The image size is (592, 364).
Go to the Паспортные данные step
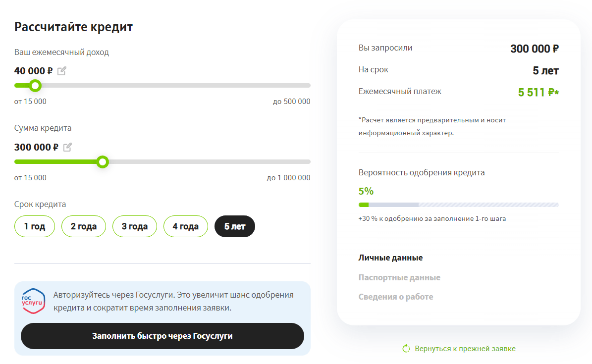click(x=399, y=277)
